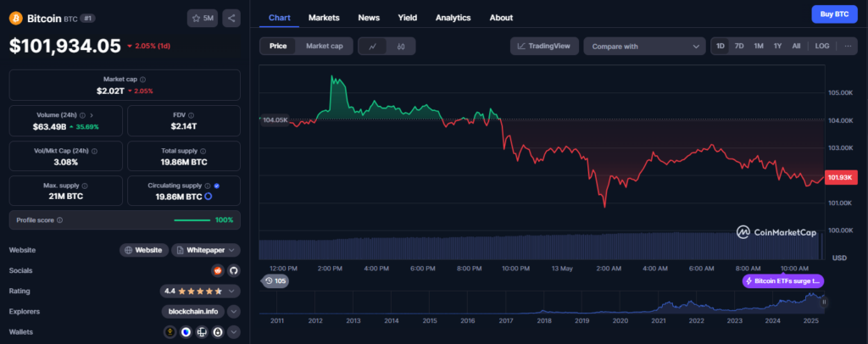Viewport: 868px width, 344px height.
Task: Click the volume bars under the chart
Action: pos(542,247)
